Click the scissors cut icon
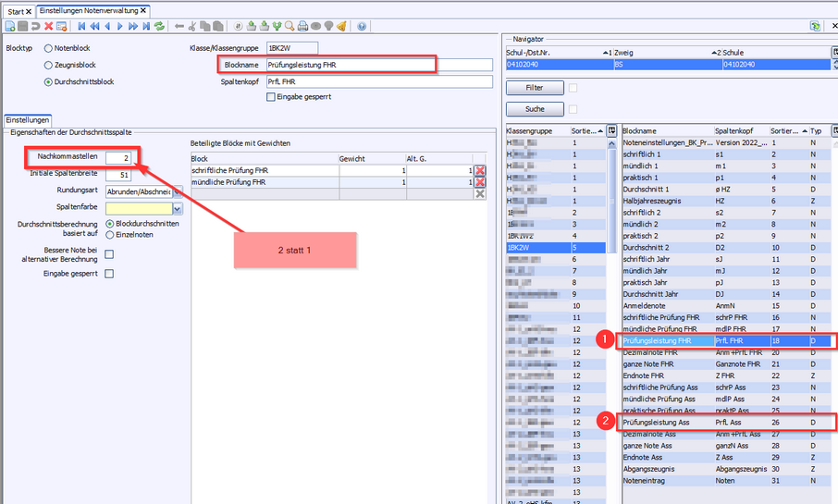Viewport: 838px width, 504px height. tap(193, 26)
